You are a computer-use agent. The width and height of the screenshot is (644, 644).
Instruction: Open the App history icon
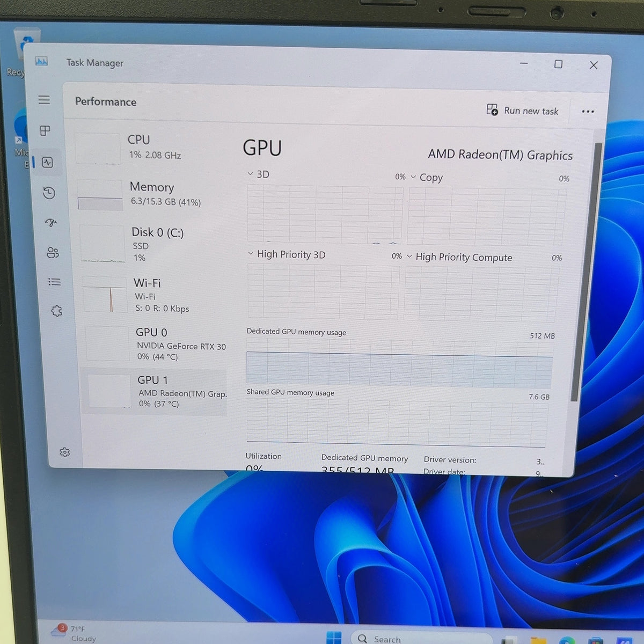[x=49, y=193]
